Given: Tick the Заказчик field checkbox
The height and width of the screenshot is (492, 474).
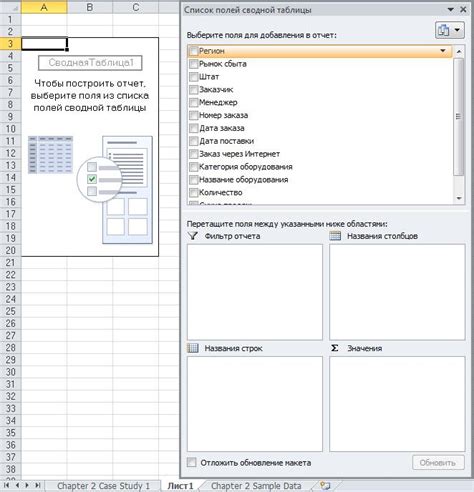Looking at the screenshot, I should [x=193, y=90].
